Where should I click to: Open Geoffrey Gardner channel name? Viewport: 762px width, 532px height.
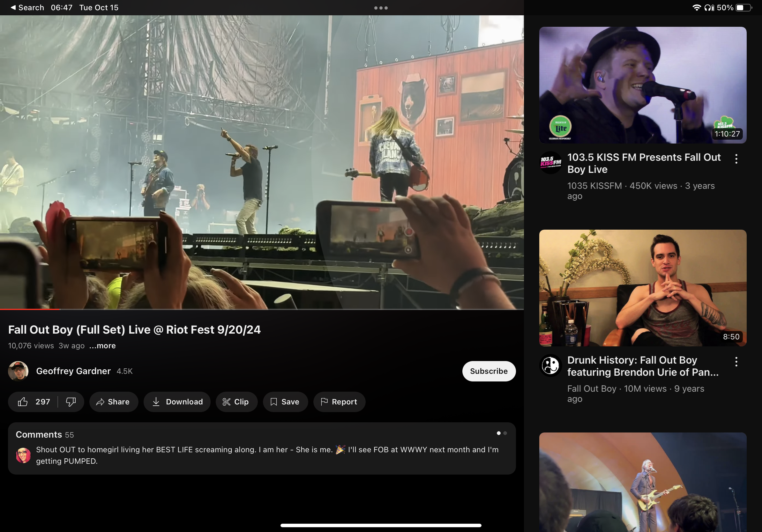(73, 371)
